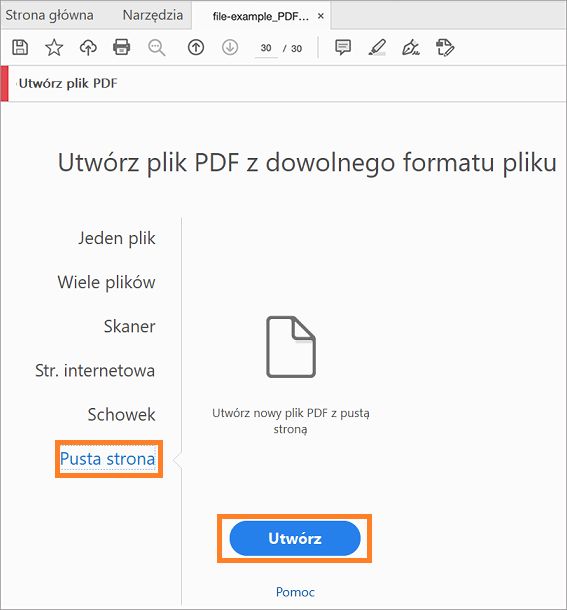Screen dimensions: 567x610
Task: Click the blue Utwórz button
Action: coord(295,538)
